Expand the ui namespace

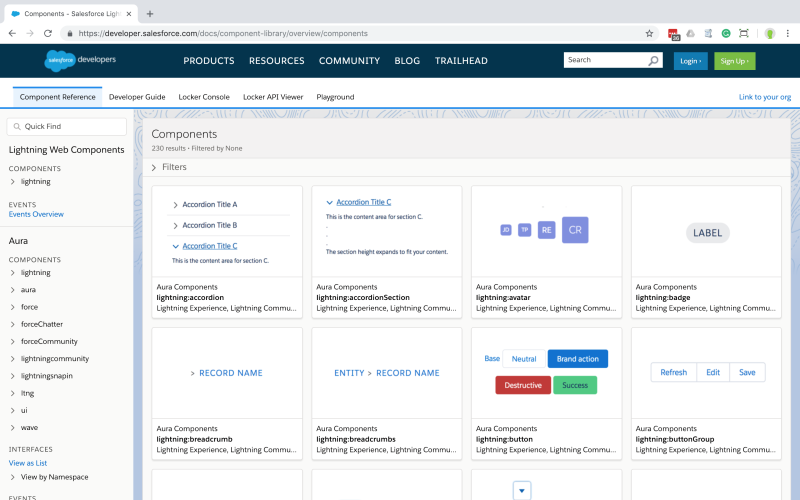coord(12,410)
